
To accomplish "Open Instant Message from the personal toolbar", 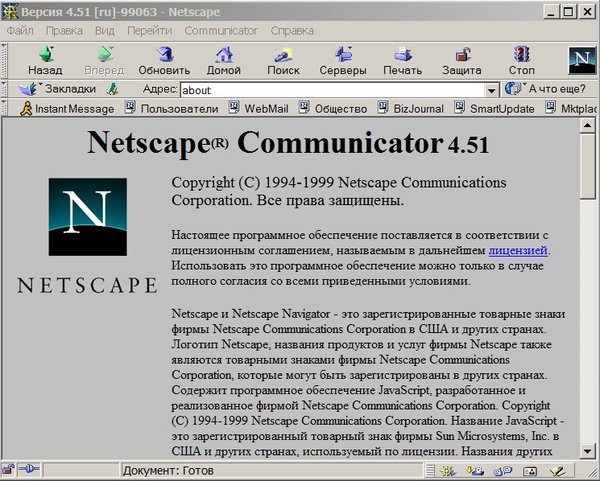I will (x=67, y=109).
